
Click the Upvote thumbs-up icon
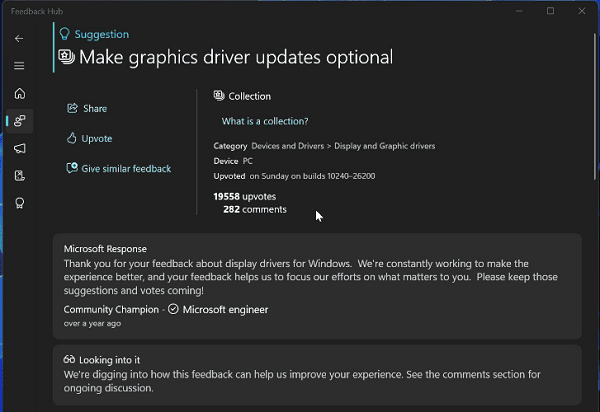[x=72, y=138]
